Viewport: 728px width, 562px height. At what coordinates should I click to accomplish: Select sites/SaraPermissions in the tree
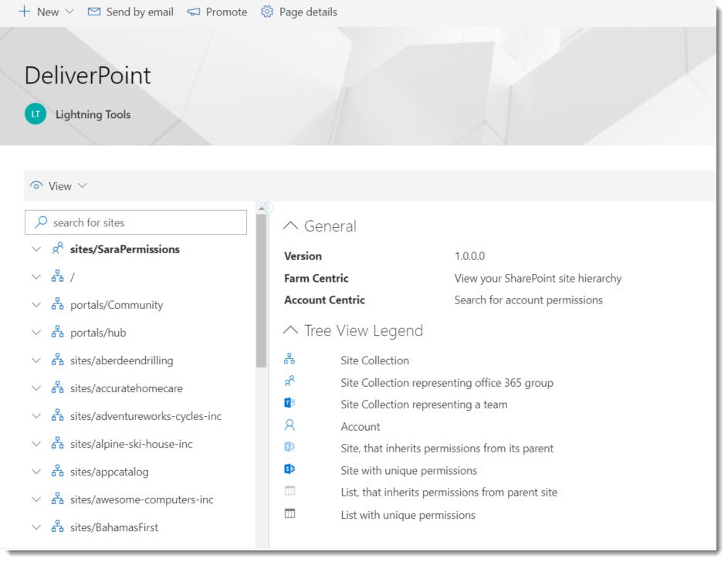[x=124, y=249]
